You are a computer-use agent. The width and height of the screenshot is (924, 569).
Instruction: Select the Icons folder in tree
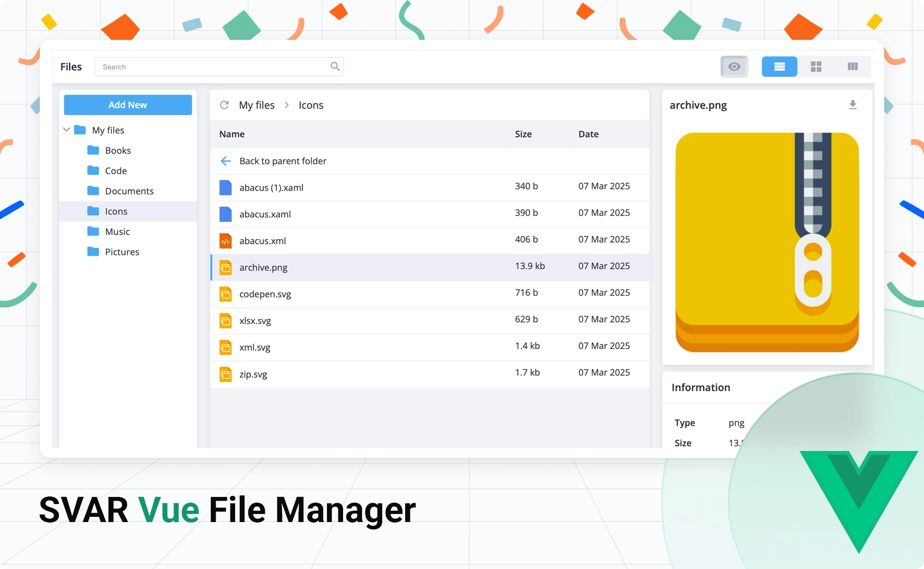tap(128, 211)
